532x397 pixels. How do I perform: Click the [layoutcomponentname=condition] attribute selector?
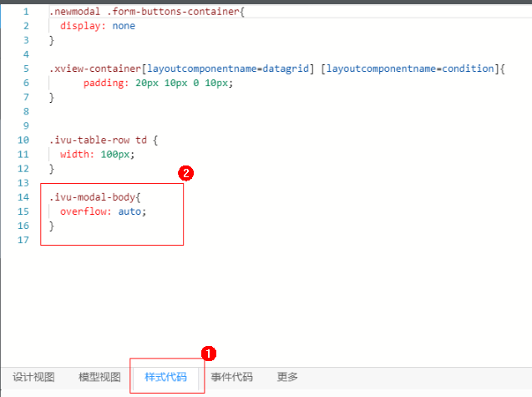point(410,69)
